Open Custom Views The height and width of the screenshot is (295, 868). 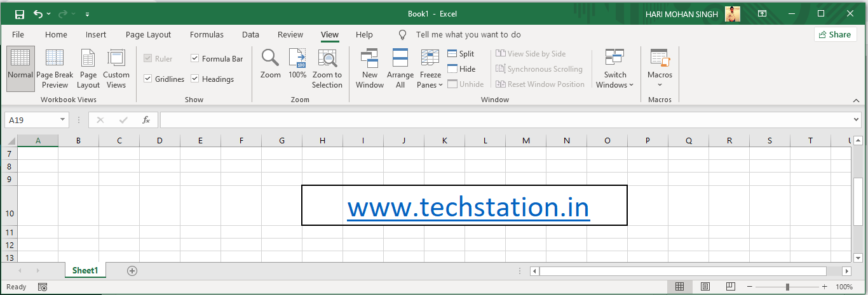[116, 68]
